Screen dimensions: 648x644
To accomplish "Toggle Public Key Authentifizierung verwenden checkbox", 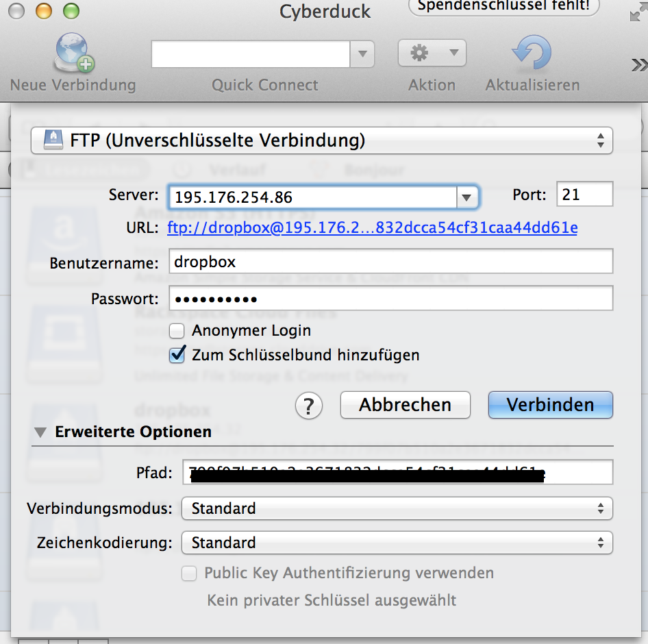I will 189,573.
